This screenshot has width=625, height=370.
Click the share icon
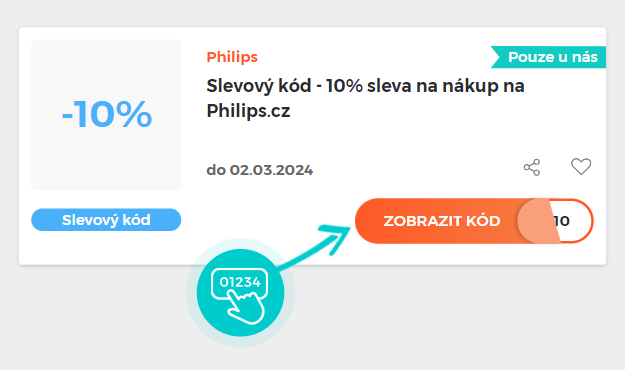pos(532,167)
